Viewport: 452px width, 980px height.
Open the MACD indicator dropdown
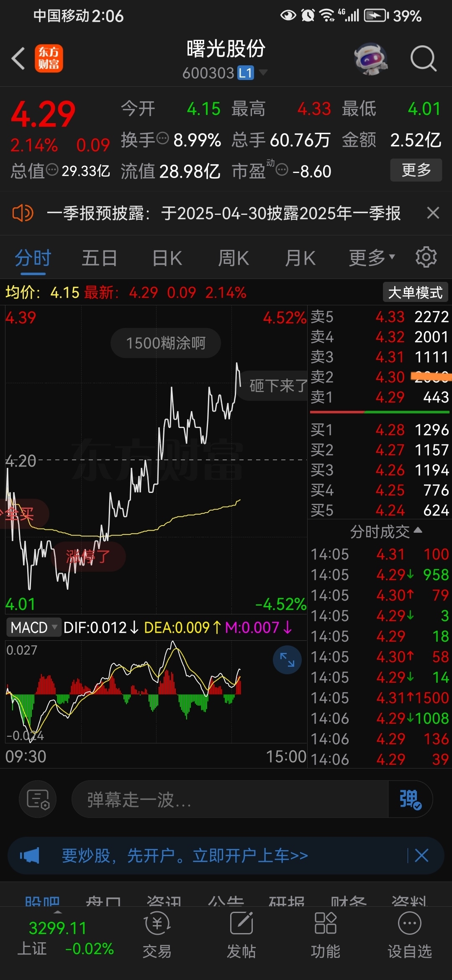point(33,627)
